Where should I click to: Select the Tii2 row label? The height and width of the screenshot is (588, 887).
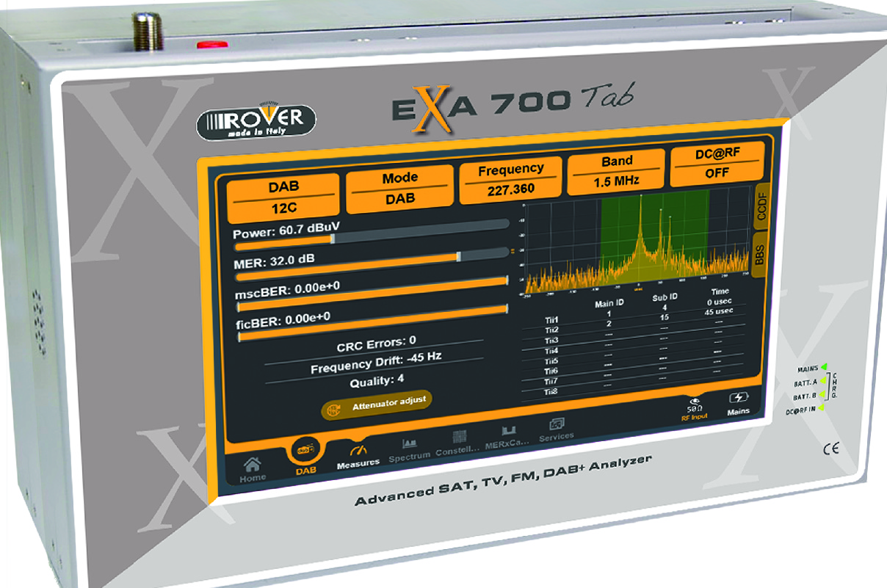[x=551, y=331]
